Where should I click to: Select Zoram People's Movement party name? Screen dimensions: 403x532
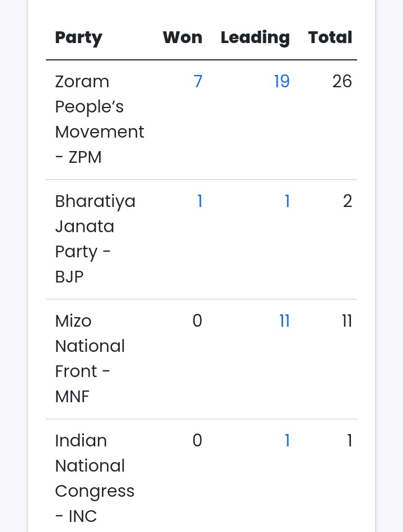99,119
